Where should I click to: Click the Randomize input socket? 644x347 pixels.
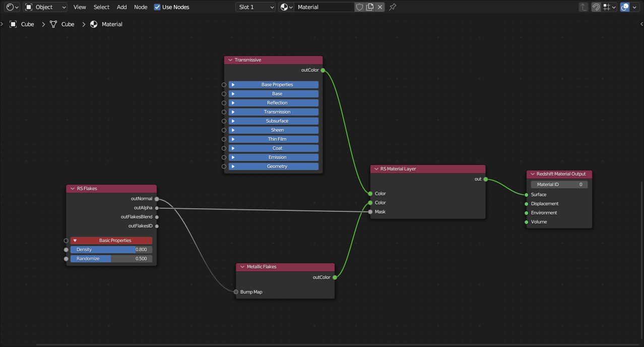coord(66,259)
